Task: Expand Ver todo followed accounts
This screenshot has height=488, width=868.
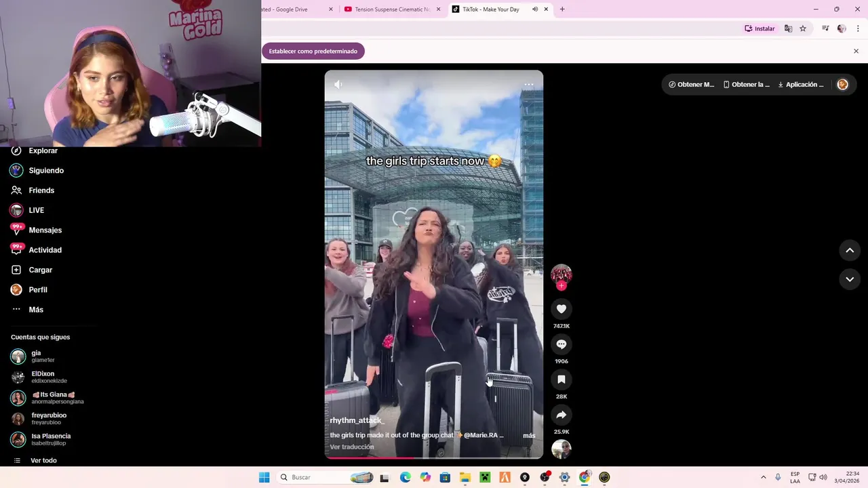Action: pyautogui.click(x=35, y=460)
